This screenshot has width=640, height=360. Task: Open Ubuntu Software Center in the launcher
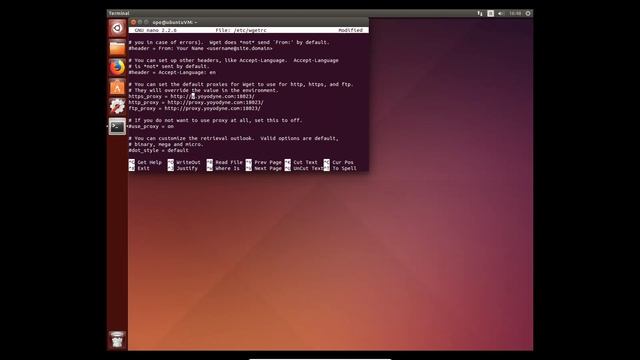tap(117, 87)
